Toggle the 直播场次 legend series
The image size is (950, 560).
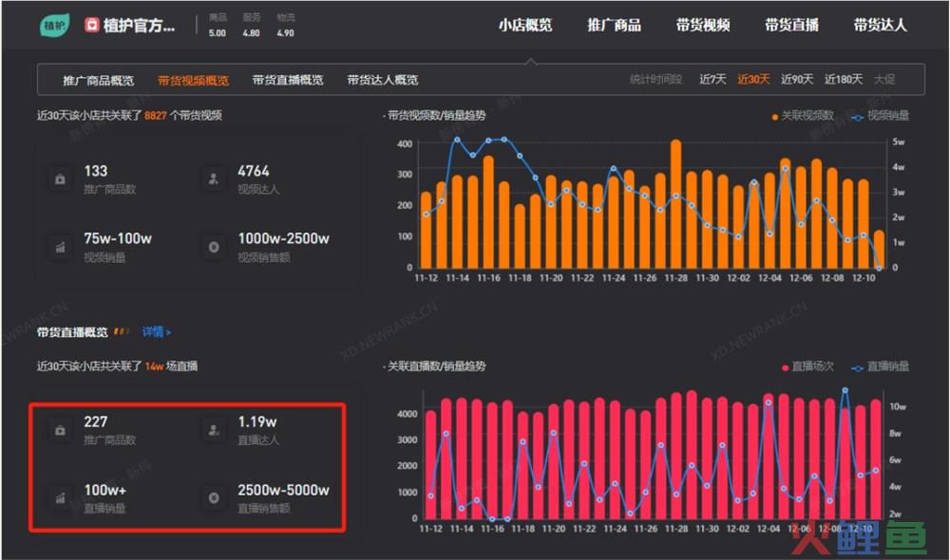(807, 366)
